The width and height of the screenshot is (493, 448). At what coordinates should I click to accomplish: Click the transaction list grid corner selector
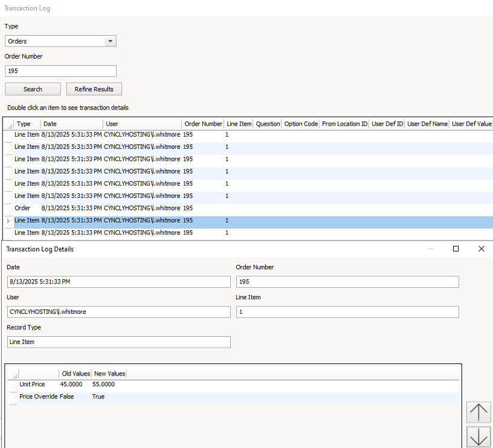coord(8,124)
